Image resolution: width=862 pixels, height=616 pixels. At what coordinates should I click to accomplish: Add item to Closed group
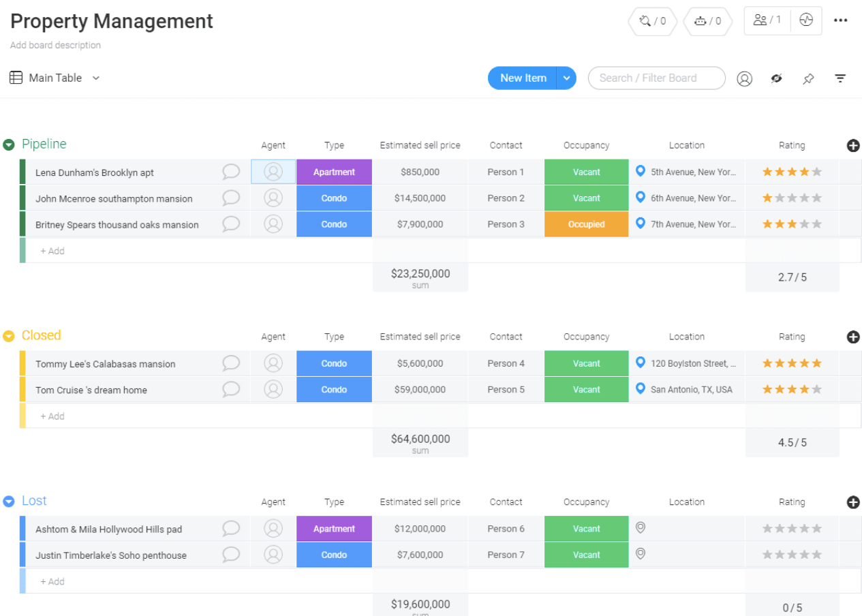[x=52, y=416]
